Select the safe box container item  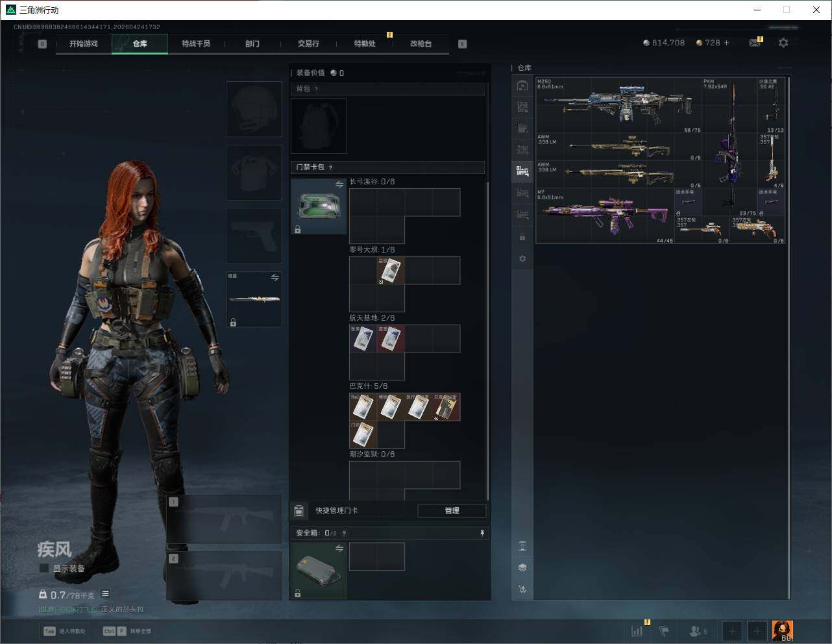point(319,570)
